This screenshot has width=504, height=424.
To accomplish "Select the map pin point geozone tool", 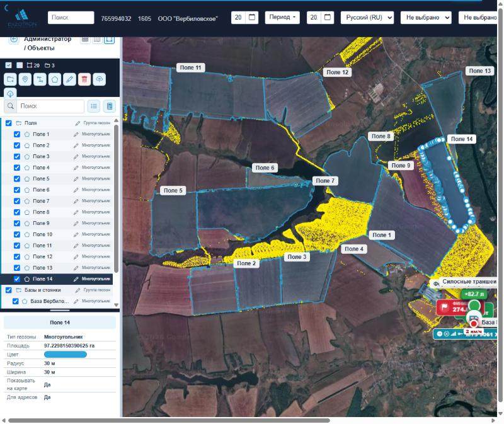I will pyautogui.click(x=25, y=79).
